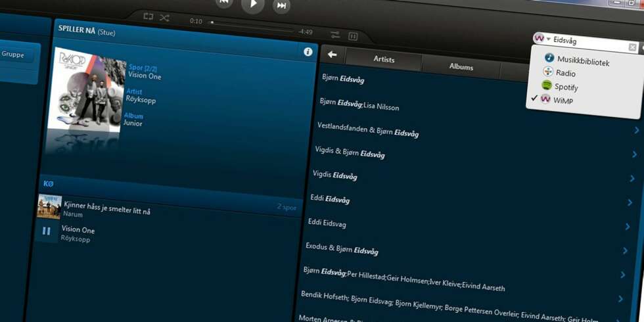644x322 pixels.
Task: Toggle repeat mode icon
Action: (149, 16)
